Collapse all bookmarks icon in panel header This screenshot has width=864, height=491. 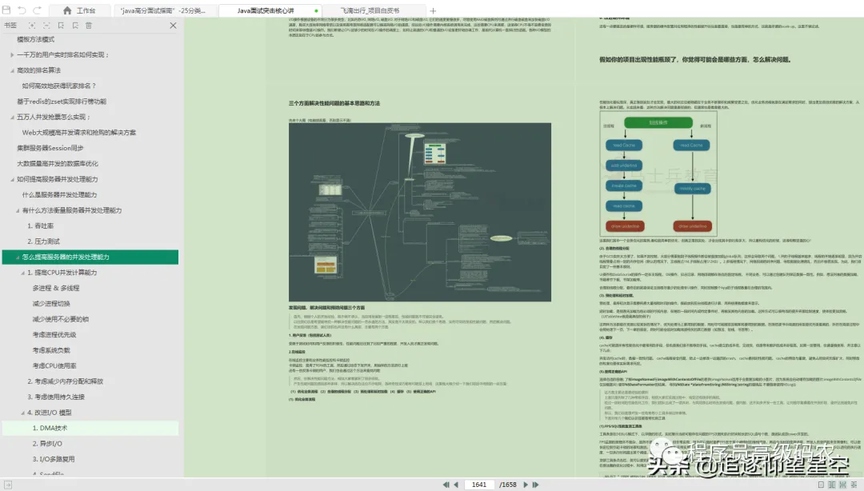(x=46, y=25)
